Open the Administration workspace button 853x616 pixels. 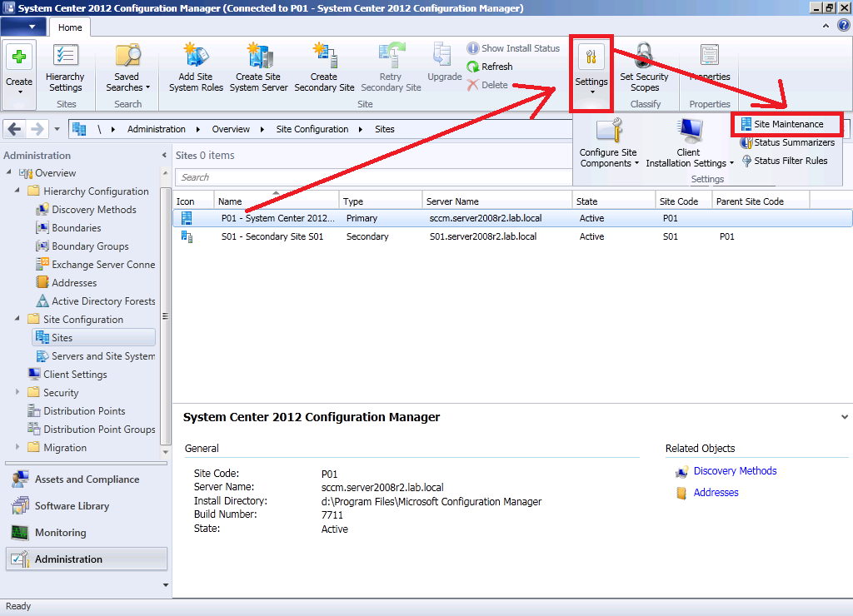[x=86, y=559]
